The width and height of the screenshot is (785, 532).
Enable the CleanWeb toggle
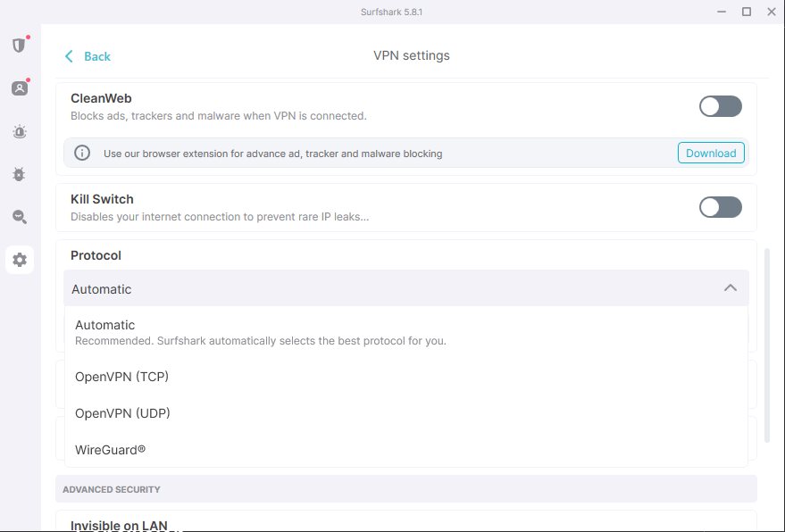720,107
